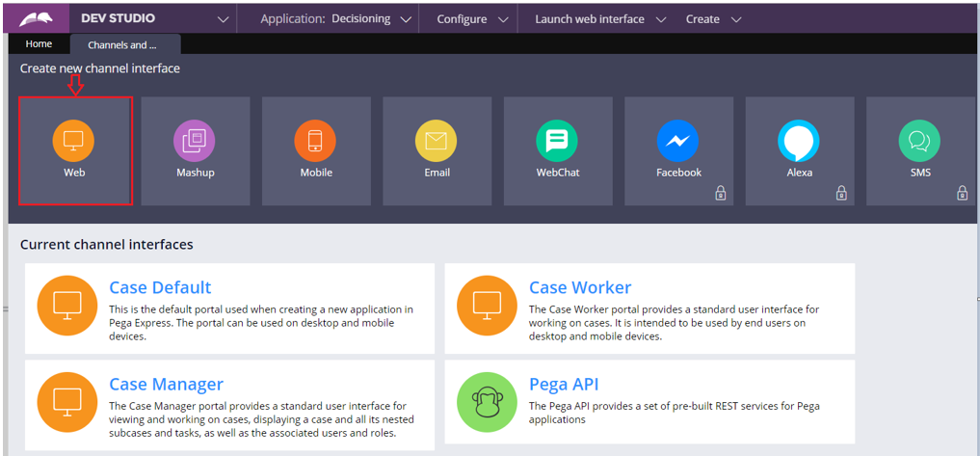Select the Facebook messenger channel icon
980x456 pixels.
678,141
